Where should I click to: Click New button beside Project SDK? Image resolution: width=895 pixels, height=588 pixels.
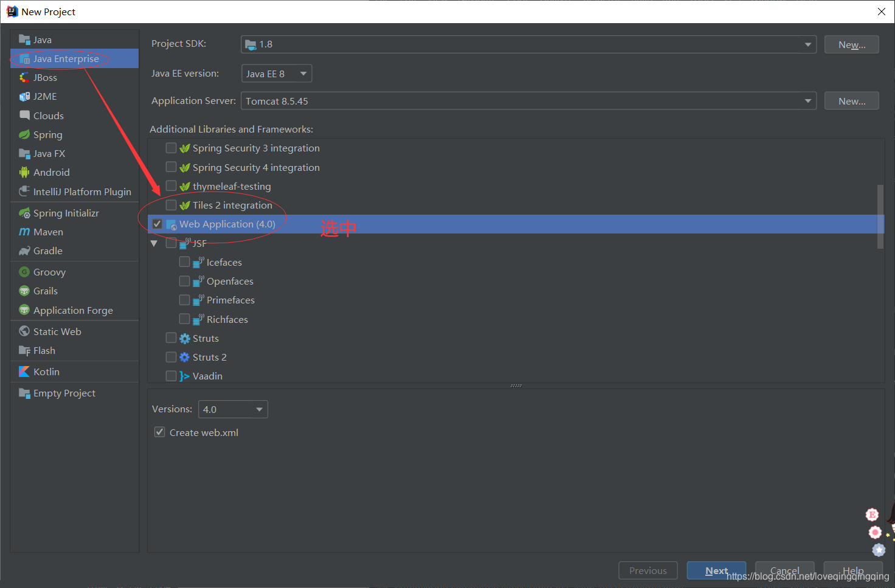(x=851, y=44)
